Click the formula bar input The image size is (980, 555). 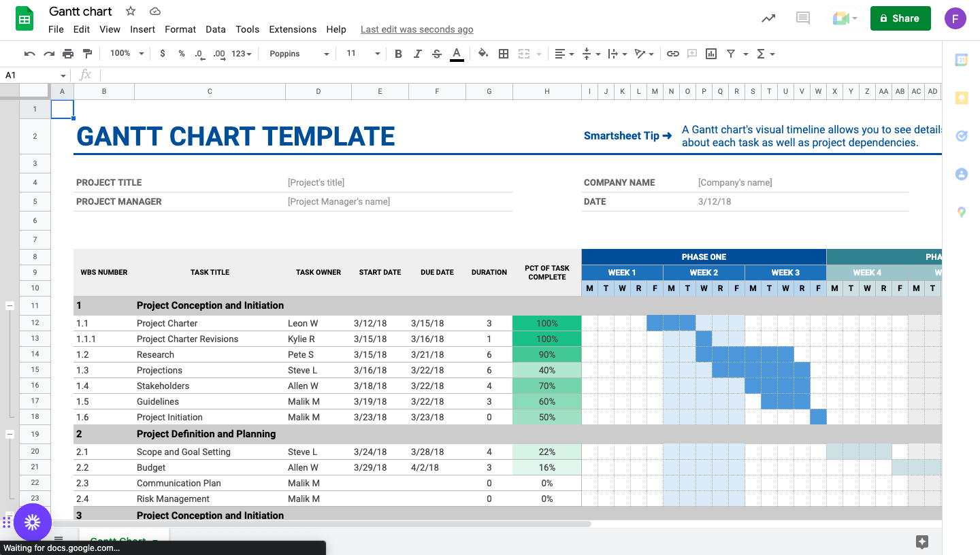(521, 75)
